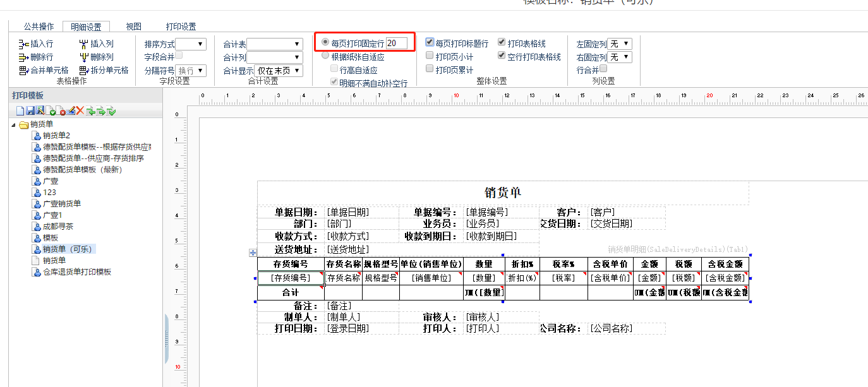Click the 删除行 (delete row) icon button

point(24,57)
